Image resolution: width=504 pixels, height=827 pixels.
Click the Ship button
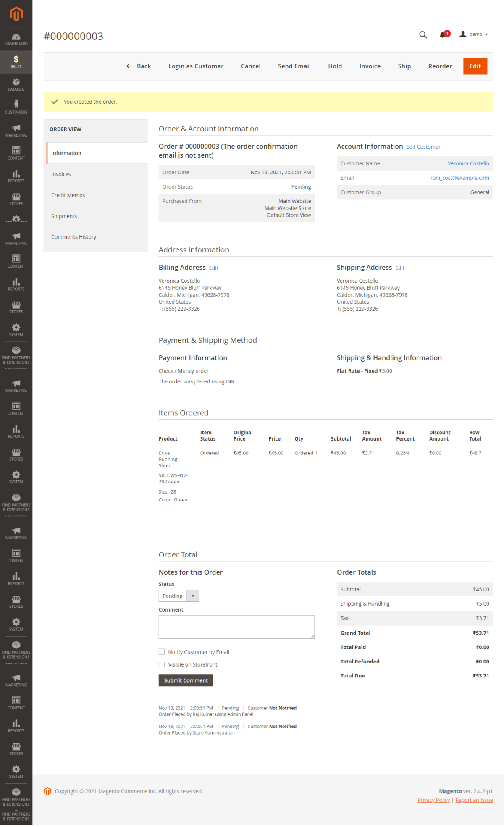[x=404, y=66]
